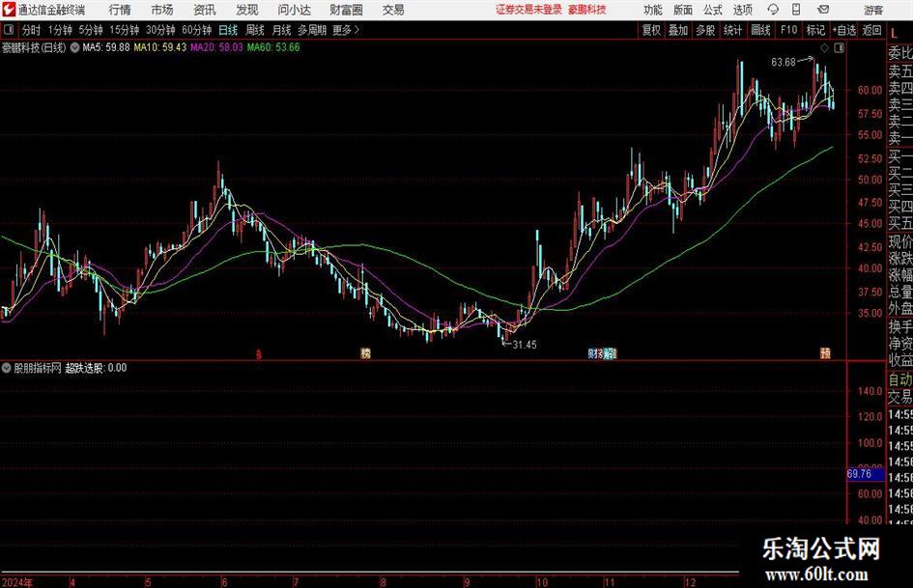
Task: Click the diamond icon above the chart
Action: (x=824, y=47)
